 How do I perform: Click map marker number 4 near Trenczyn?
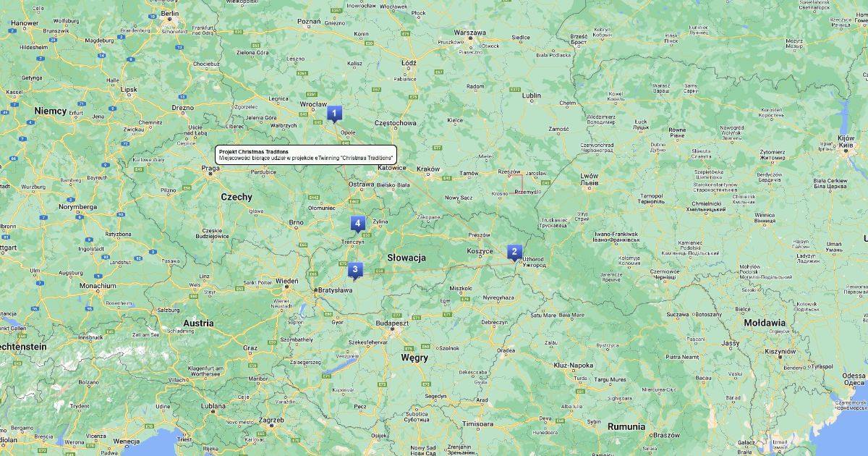tap(357, 223)
